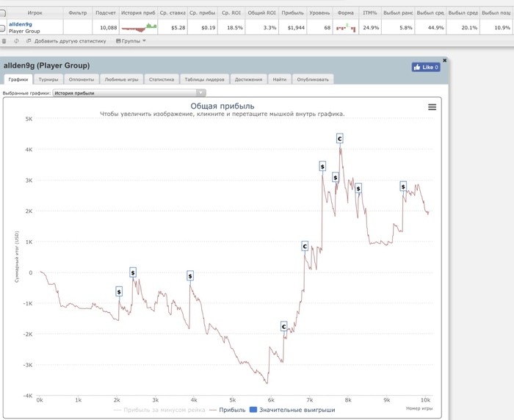Click the 10,088 count value

pyautogui.click(x=109, y=28)
